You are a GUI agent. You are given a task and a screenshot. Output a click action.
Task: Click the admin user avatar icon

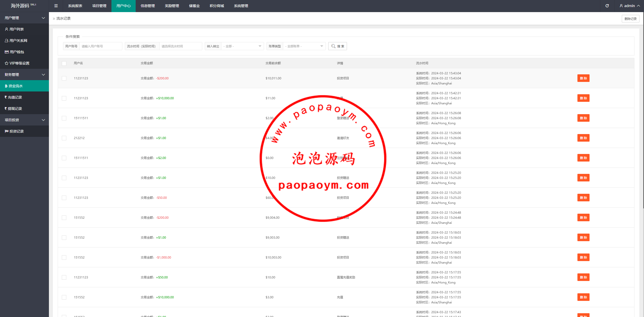click(x=621, y=6)
